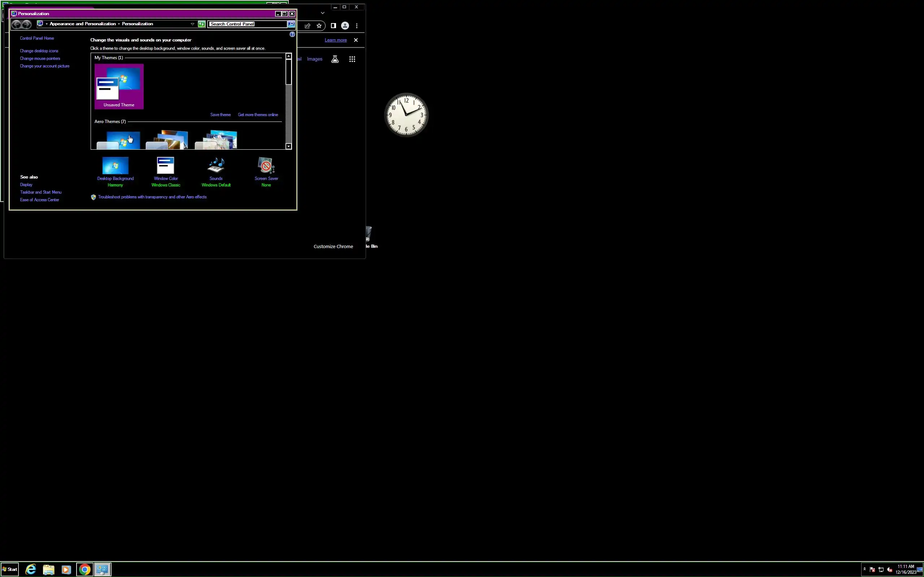The width and height of the screenshot is (924, 577).
Task: Open the Sounds settings icon
Action: pos(216,166)
